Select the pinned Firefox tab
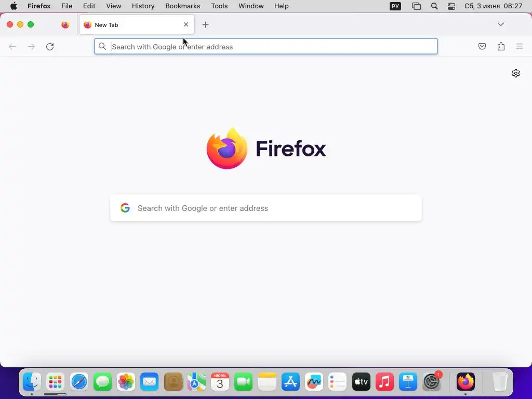This screenshot has height=399, width=532. tap(65, 25)
